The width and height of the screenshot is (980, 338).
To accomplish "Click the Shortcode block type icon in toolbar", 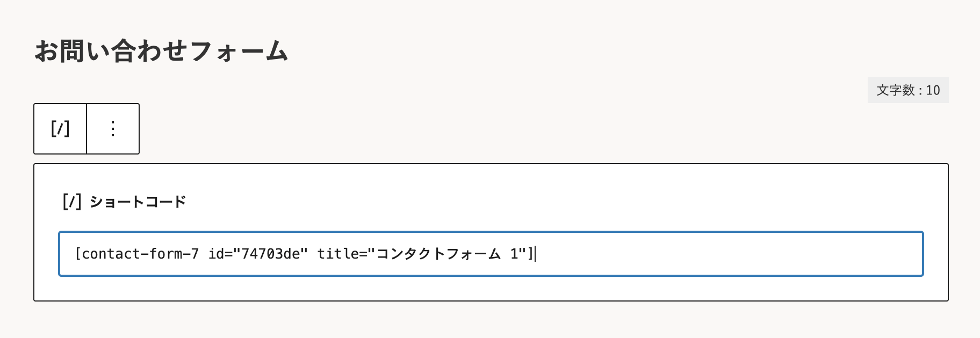I will click(x=60, y=129).
